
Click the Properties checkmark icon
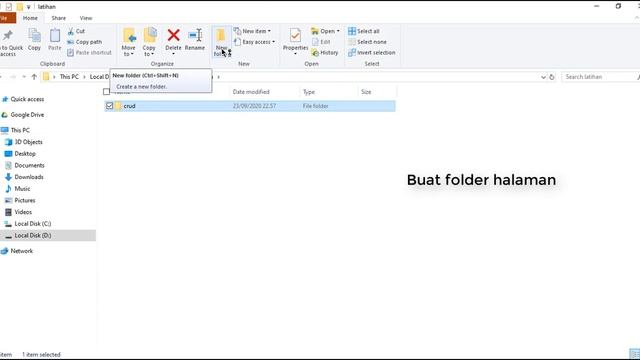[x=295, y=36]
